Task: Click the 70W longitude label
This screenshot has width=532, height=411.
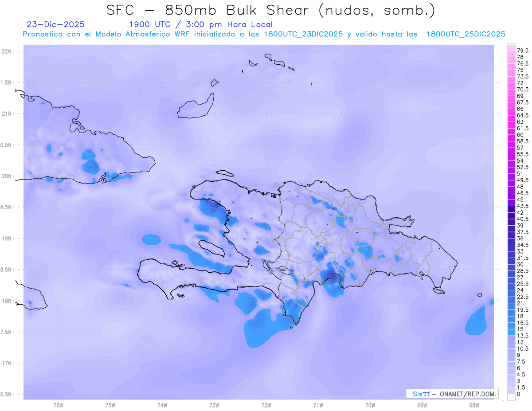Action: pos(370,405)
